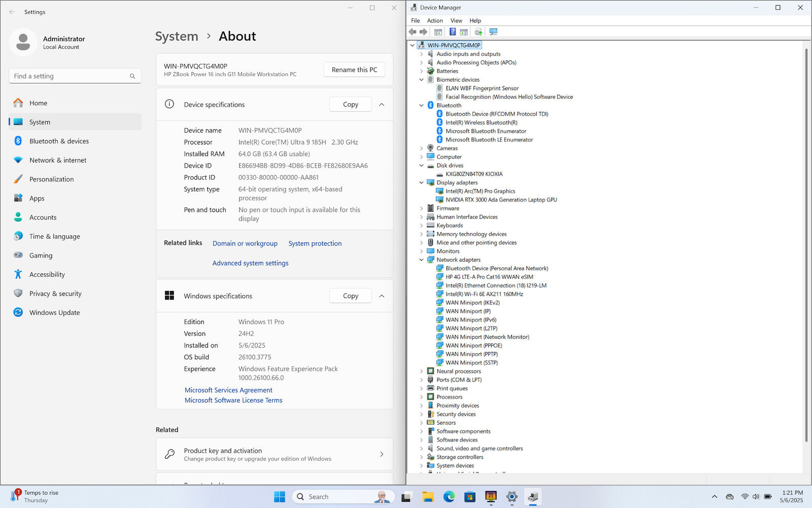Open the Windows Start menu
The image size is (812, 508).
point(280,497)
